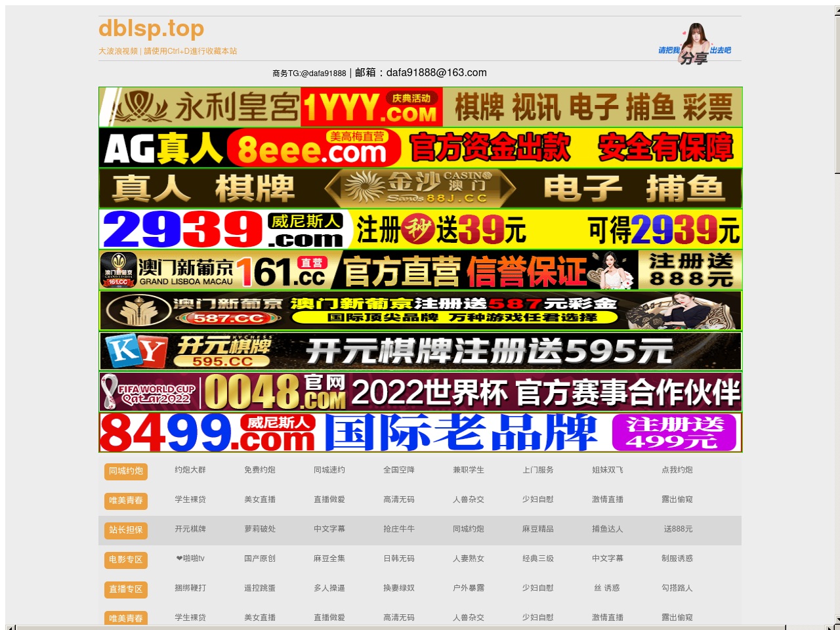This screenshot has width=840, height=630.
Task: Open the 澳门新葡京 161.cc banner
Action: click(420, 270)
